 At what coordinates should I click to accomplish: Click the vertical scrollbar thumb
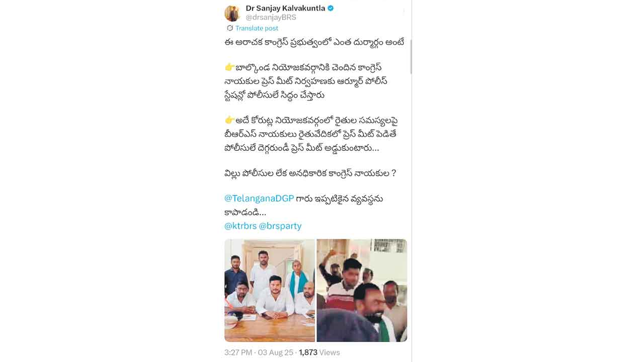(411, 57)
